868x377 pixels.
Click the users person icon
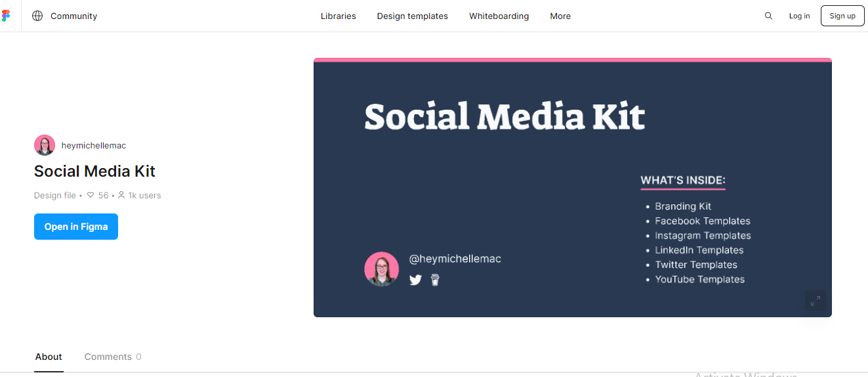tap(121, 195)
